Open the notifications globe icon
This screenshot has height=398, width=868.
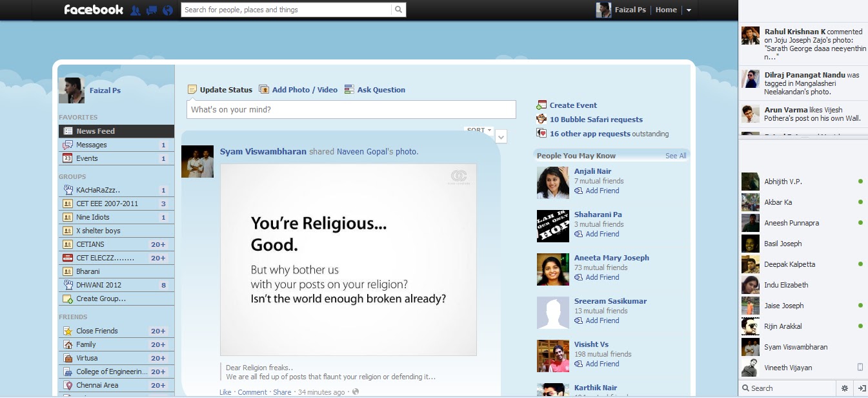[x=167, y=10]
